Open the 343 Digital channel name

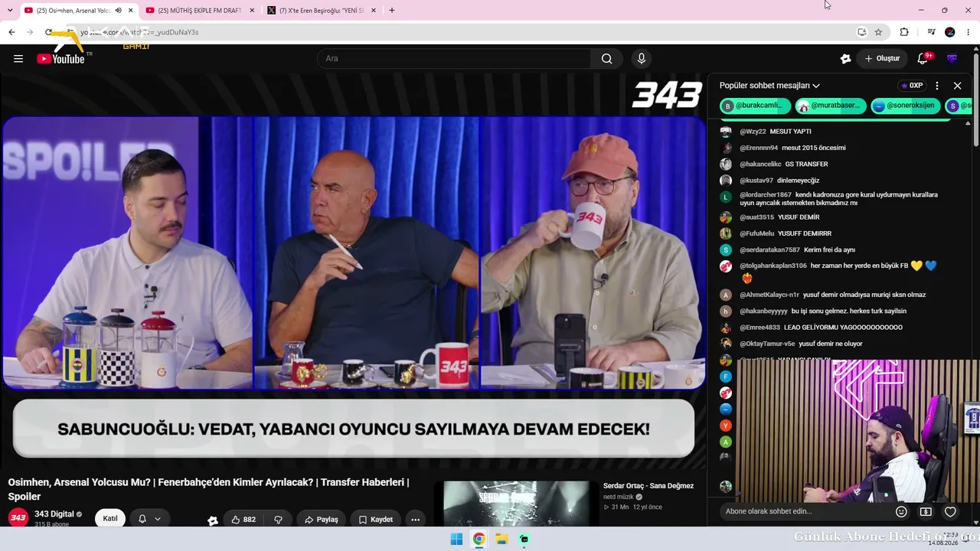click(x=54, y=514)
